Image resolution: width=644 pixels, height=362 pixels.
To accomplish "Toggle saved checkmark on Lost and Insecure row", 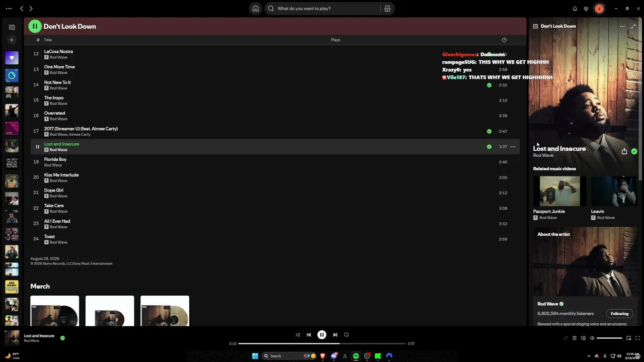I will (489, 147).
